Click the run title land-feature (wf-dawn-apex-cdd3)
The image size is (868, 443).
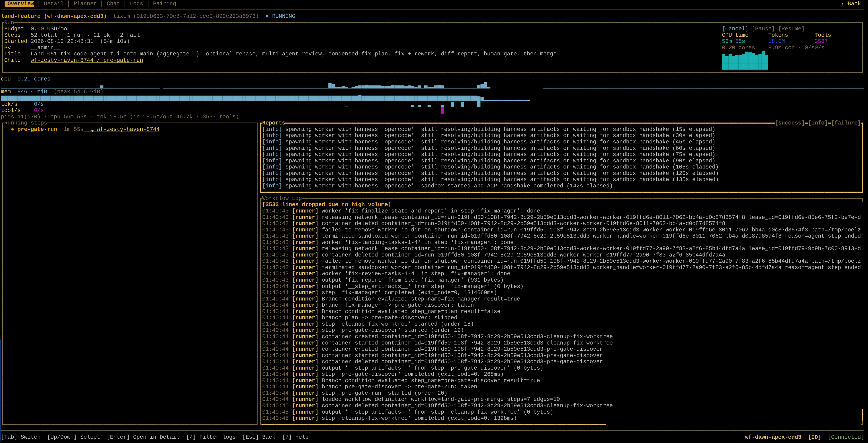click(x=54, y=16)
